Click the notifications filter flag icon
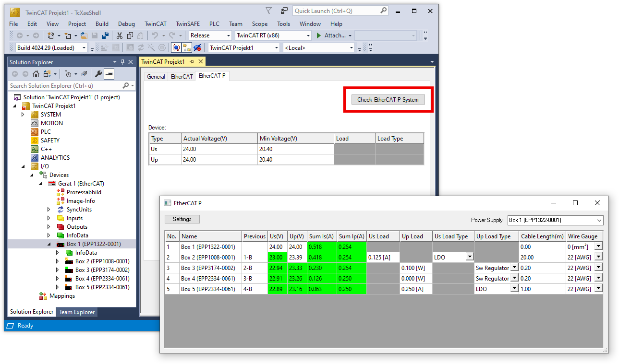This screenshot has width=619, height=364. (269, 11)
